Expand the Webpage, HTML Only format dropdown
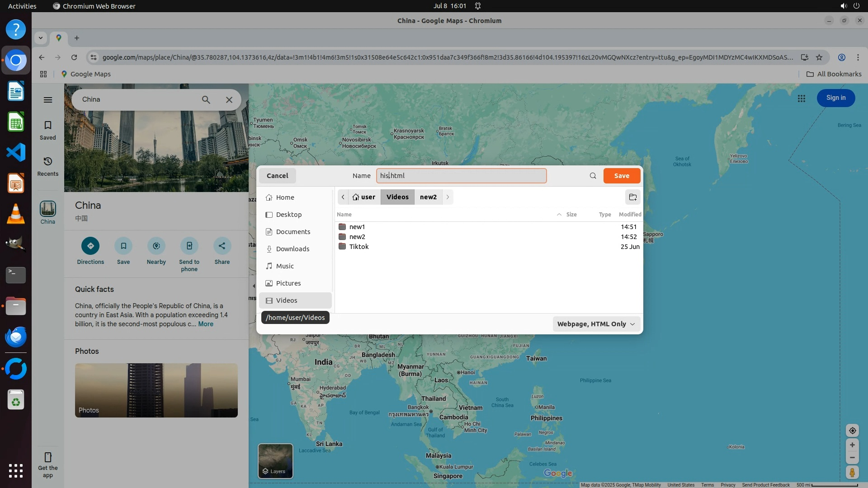868x488 pixels. (x=596, y=324)
